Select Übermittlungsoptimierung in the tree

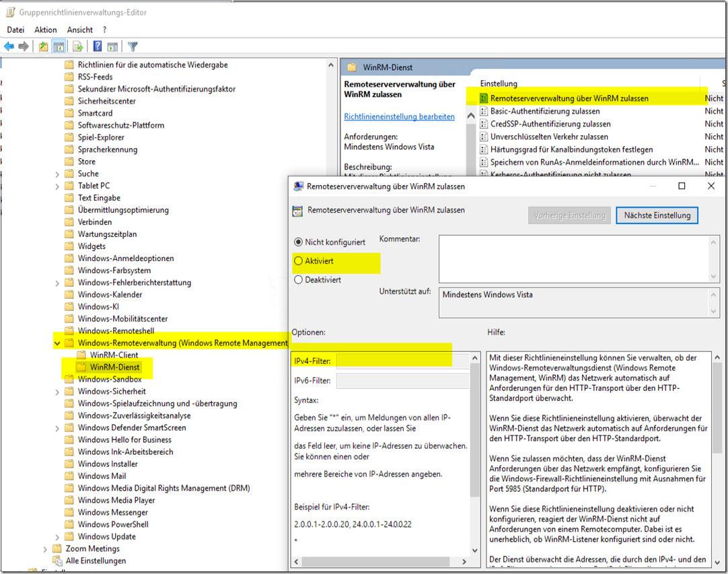click(123, 210)
